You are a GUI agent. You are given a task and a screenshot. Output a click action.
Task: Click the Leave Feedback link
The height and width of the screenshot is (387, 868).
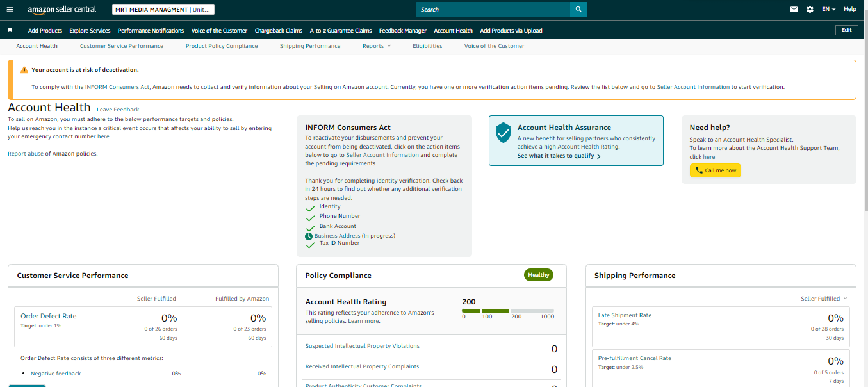coord(118,110)
